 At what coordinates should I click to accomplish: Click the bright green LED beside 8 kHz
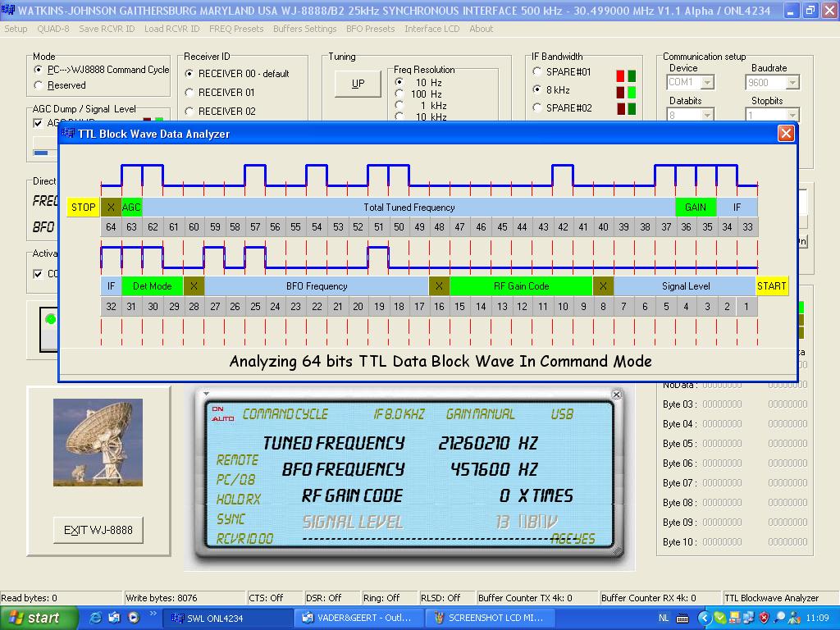pyautogui.click(x=632, y=92)
